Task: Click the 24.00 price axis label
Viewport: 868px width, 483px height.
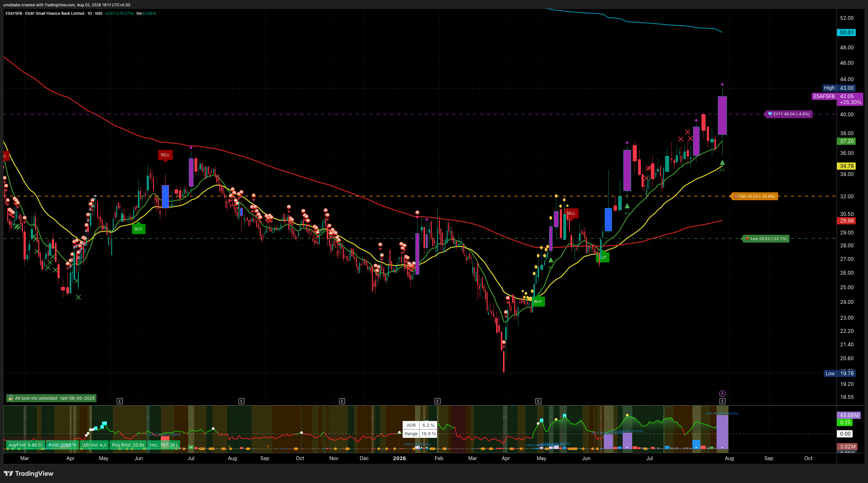Action: point(847,302)
